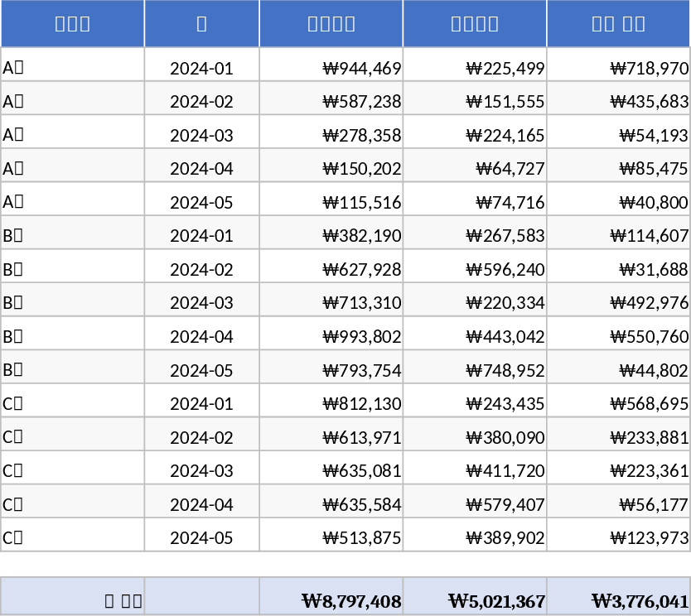Click the ₩812,130 cell
The image size is (691, 616).
[331, 402]
